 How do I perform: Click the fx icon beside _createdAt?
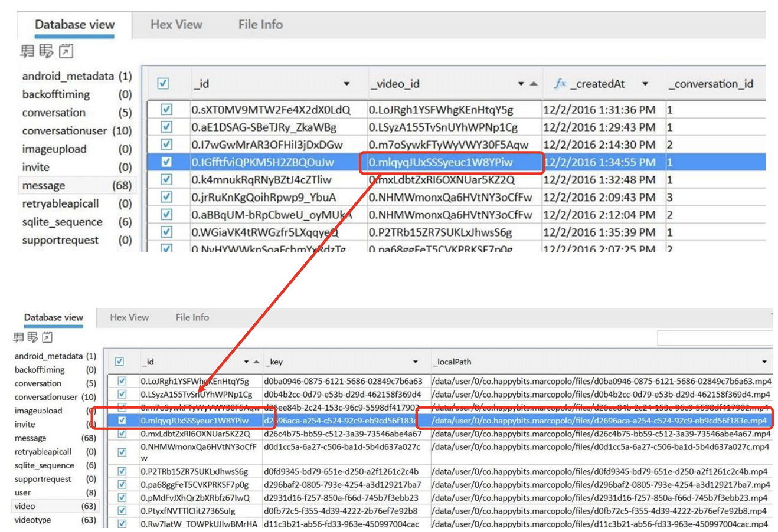click(x=560, y=84)
